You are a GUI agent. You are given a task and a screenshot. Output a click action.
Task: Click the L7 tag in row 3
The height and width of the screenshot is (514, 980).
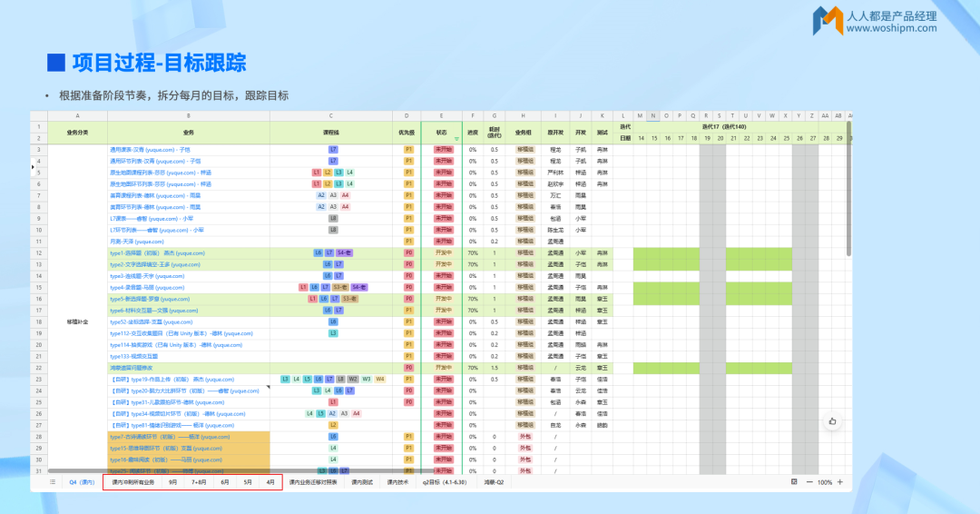333,149
